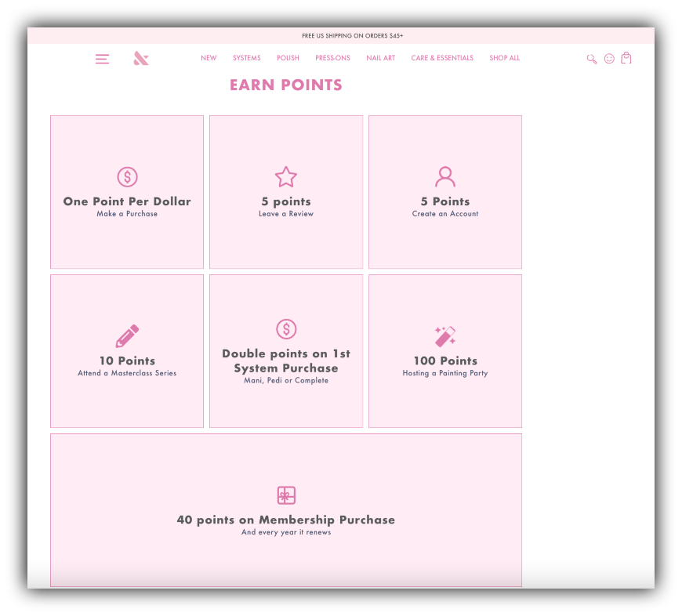Click the coin icon on Double points tile
Screen dimensions: 682x616
tap(285, 329)
